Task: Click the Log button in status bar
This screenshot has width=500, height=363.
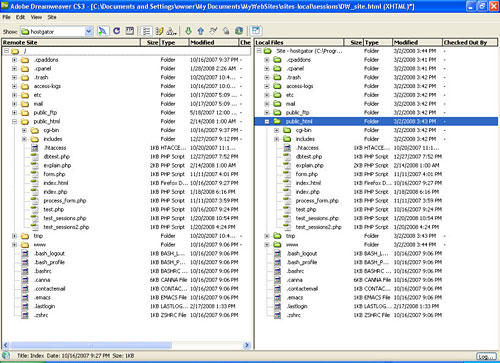Action: click(x=486, y=356)
